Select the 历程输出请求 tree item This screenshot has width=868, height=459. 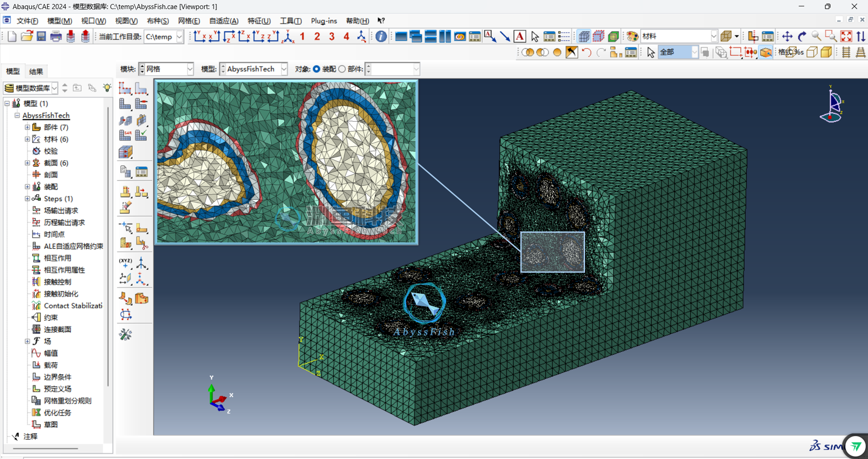[x=64, y=222]
